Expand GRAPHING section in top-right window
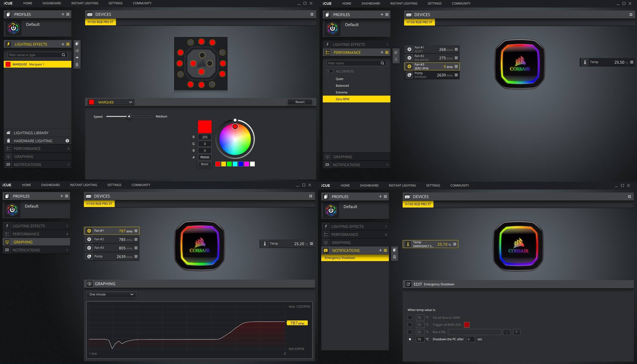The height and width of the screenshot is (364, 637). point(356,157)
